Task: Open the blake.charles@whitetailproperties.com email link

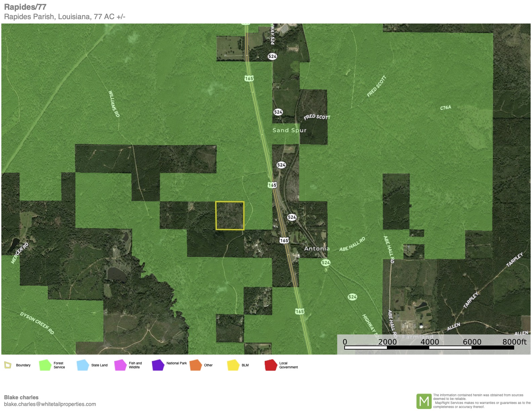Action: click(50, 404)
